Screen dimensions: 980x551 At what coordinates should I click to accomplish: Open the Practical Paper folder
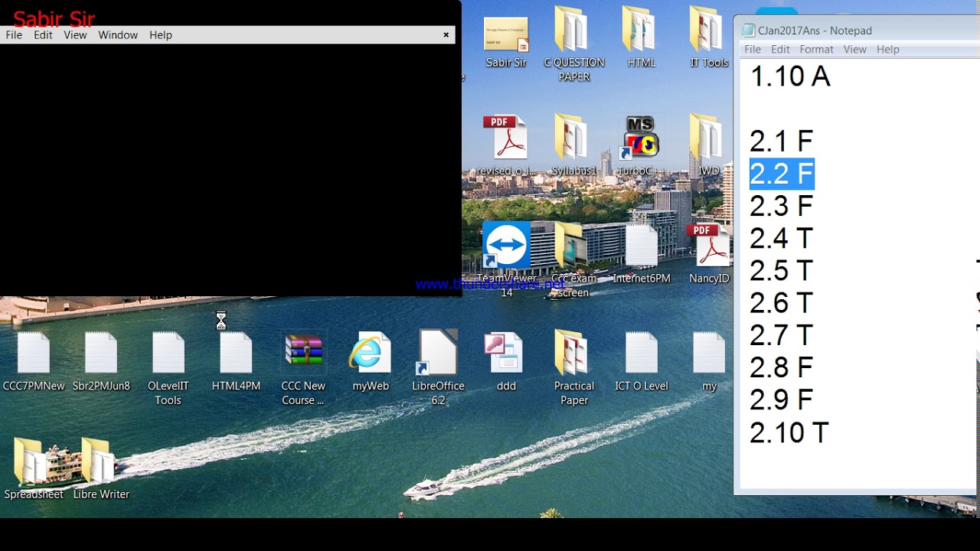point(573,367)
